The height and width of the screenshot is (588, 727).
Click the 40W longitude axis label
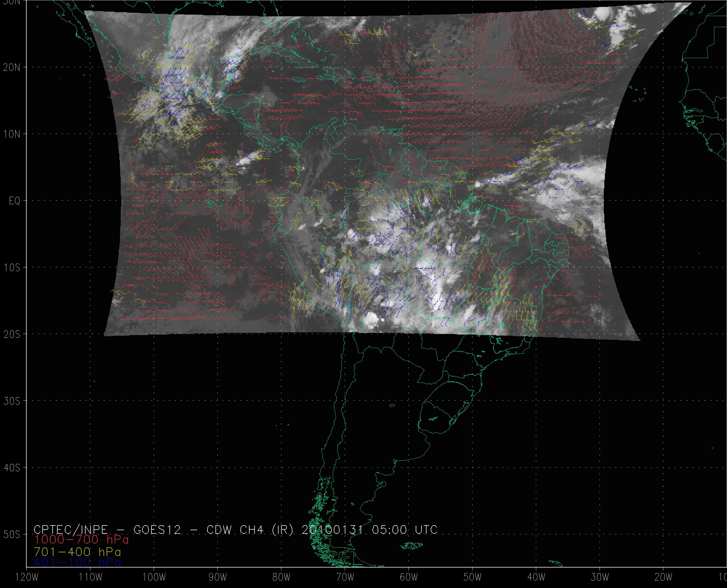coord(536,577)
